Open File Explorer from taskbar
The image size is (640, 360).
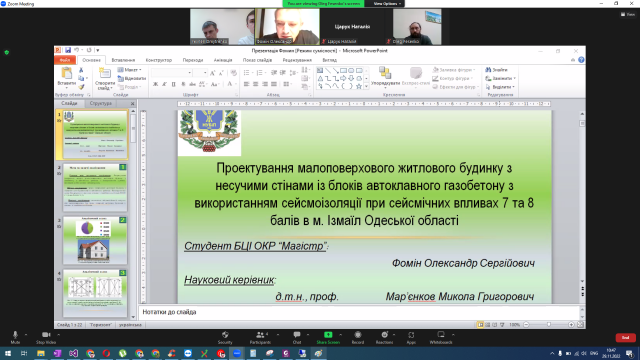tap(40, 353)
